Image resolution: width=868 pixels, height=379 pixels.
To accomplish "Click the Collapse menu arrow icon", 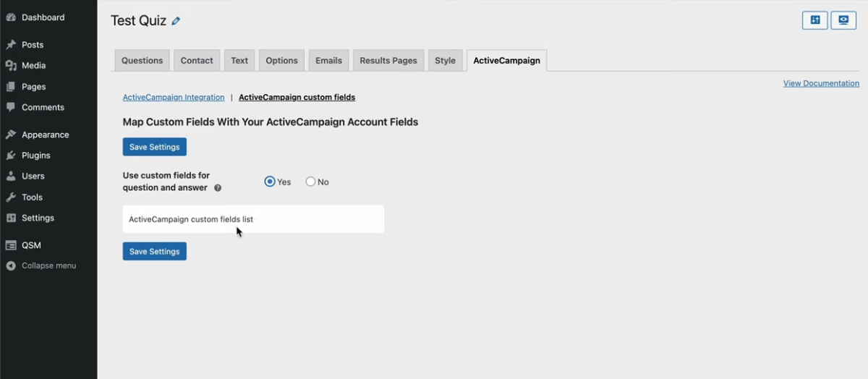I will click(11, 266).
